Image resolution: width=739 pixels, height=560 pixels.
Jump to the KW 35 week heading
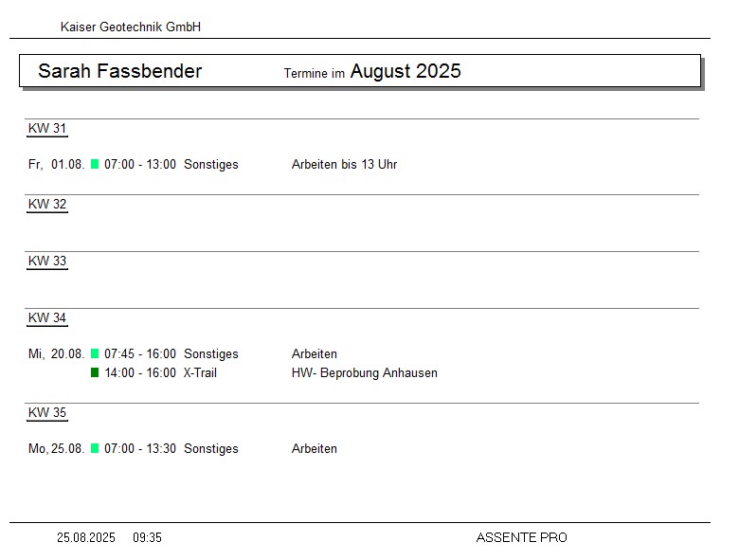click(x=47, y=413)
